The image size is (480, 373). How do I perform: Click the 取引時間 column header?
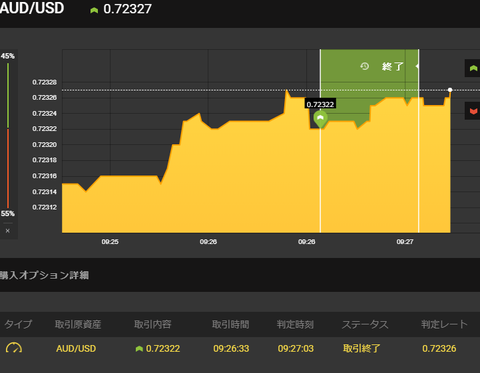pos(231,324)
